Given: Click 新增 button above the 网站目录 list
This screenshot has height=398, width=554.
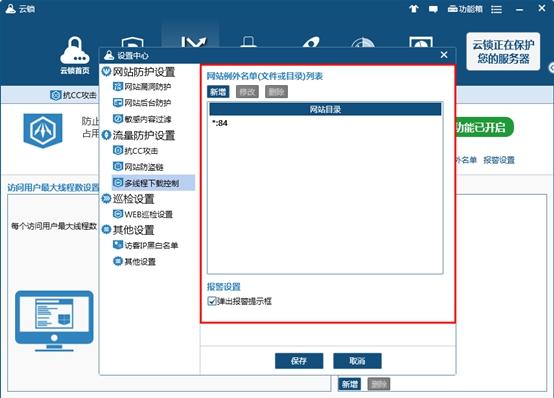Looking at the screenshot, I should coord(218,92).
